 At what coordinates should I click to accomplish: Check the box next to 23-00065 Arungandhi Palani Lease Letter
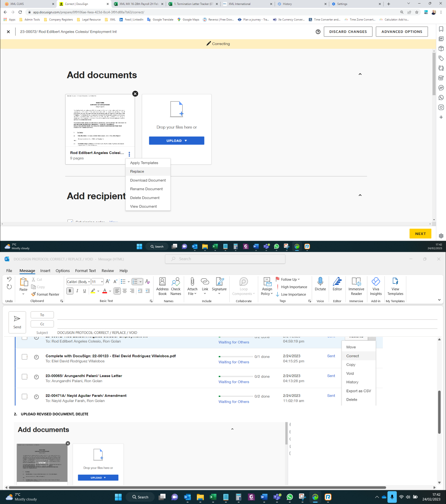24,376
